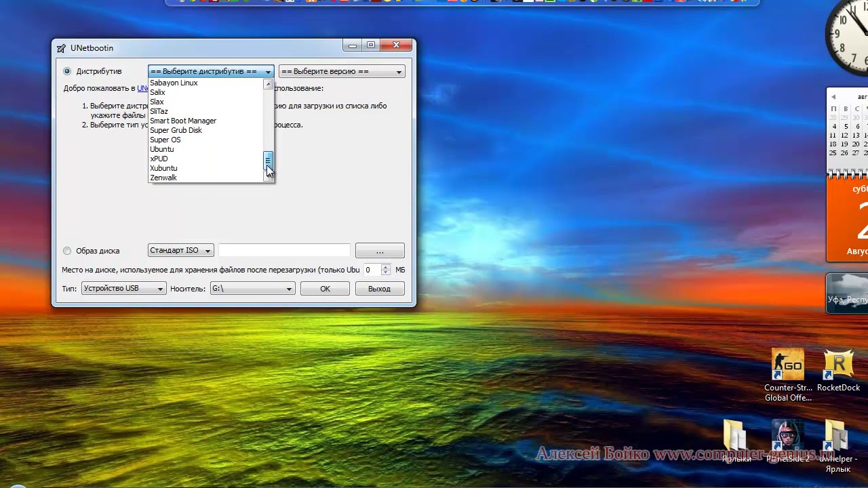Open the Counter-Strike Global Offensive shortcut

788,375
